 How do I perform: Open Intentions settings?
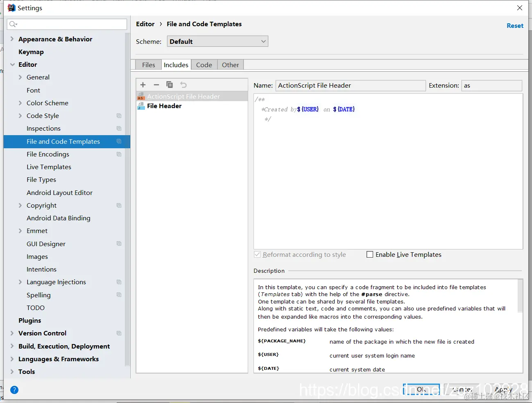[41, 269]
